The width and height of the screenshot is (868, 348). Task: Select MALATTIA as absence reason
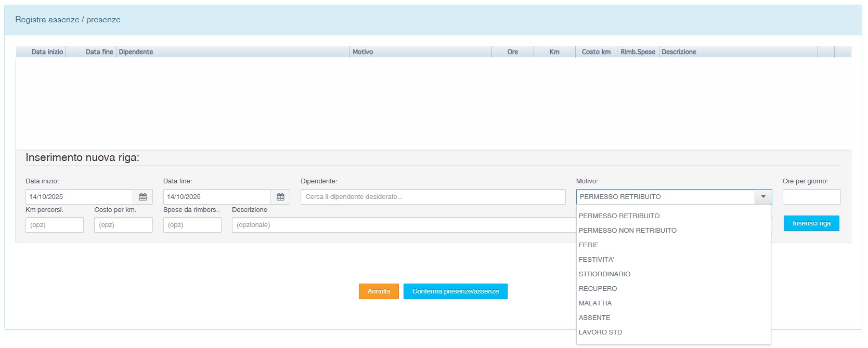(x=595, y=303)
